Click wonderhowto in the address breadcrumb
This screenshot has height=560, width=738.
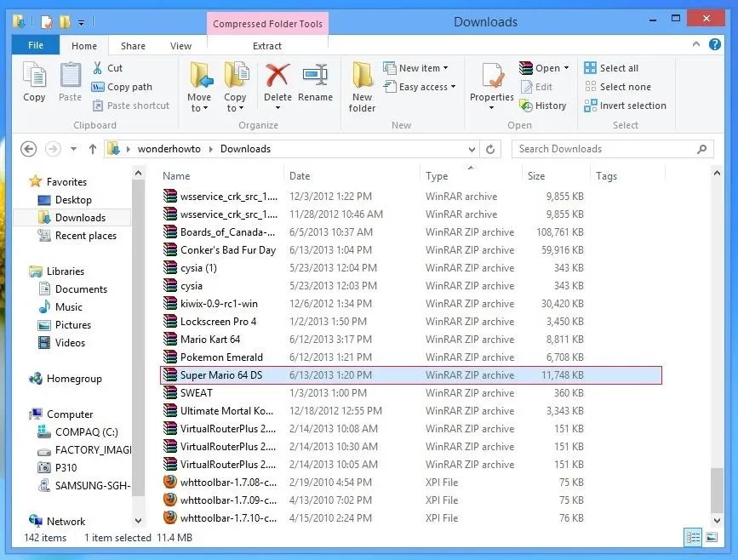169,149
